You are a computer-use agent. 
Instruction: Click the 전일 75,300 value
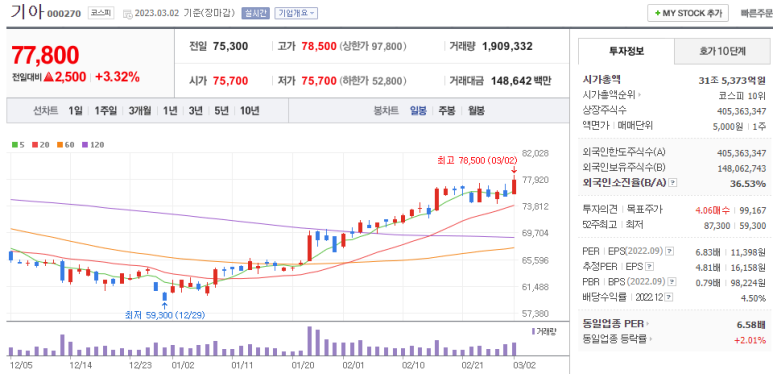pos(231,47)
